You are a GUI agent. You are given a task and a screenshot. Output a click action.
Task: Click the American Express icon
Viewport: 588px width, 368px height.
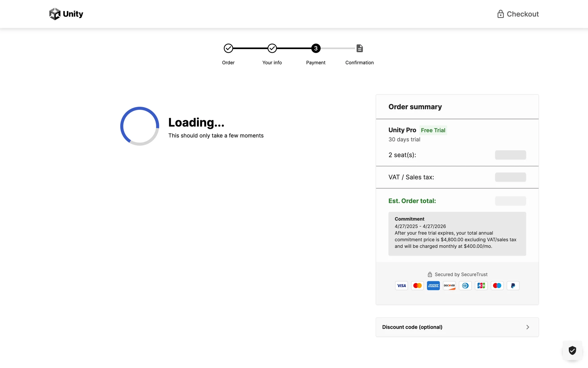(433, 286)
